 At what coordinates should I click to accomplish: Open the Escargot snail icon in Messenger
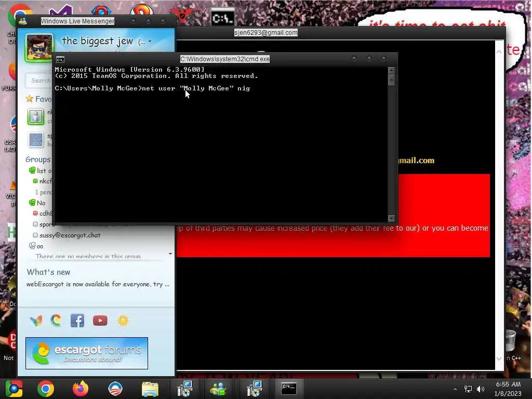click(56, 320)
